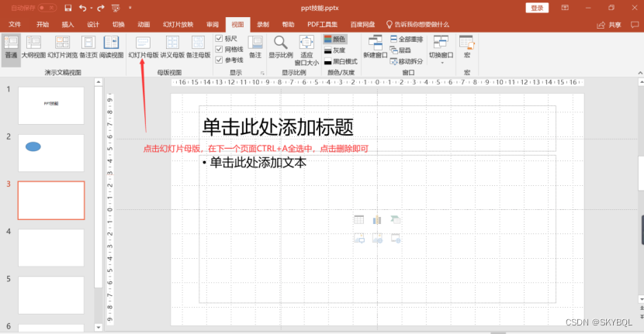
Task: Switch to the 开始 home tab
Action: click(x=43, y=25)
